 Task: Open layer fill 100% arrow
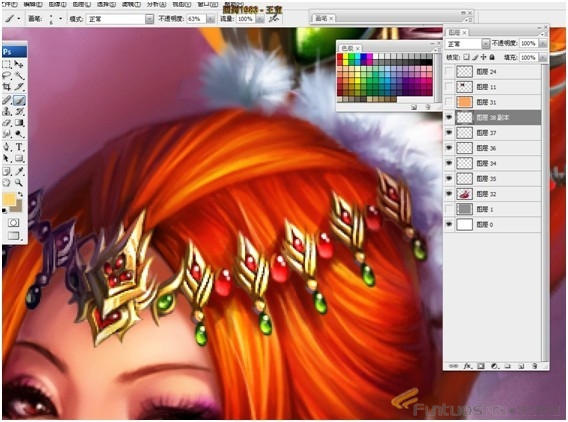[543, 58]
